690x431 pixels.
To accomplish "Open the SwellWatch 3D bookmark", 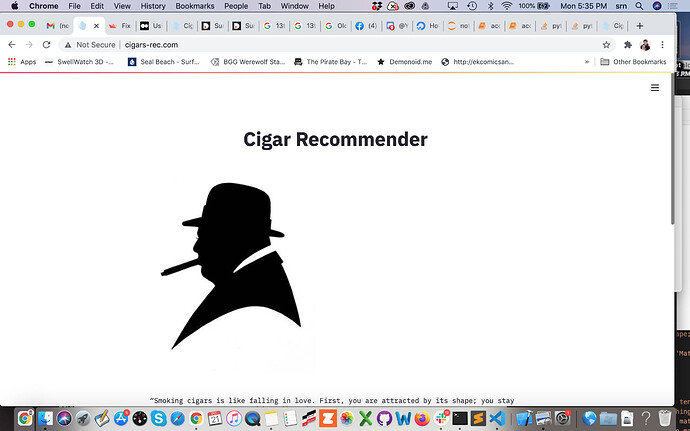I will 80,62.
